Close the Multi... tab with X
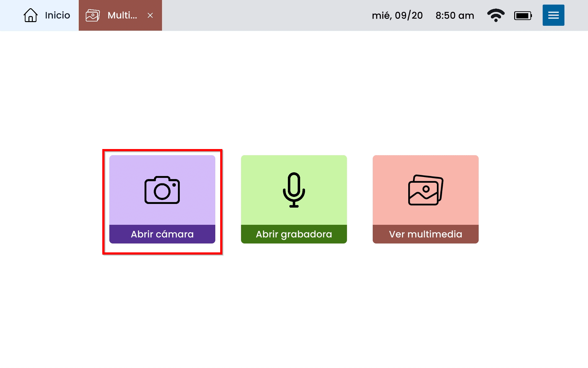Image resolution: width=588 pixels, height=368 pixels. [x=150, y=15]
